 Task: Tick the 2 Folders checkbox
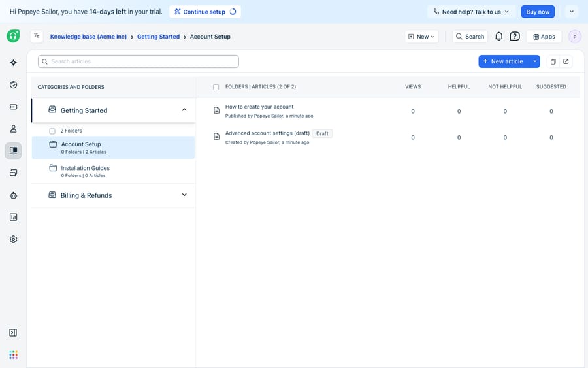(52, 131)
